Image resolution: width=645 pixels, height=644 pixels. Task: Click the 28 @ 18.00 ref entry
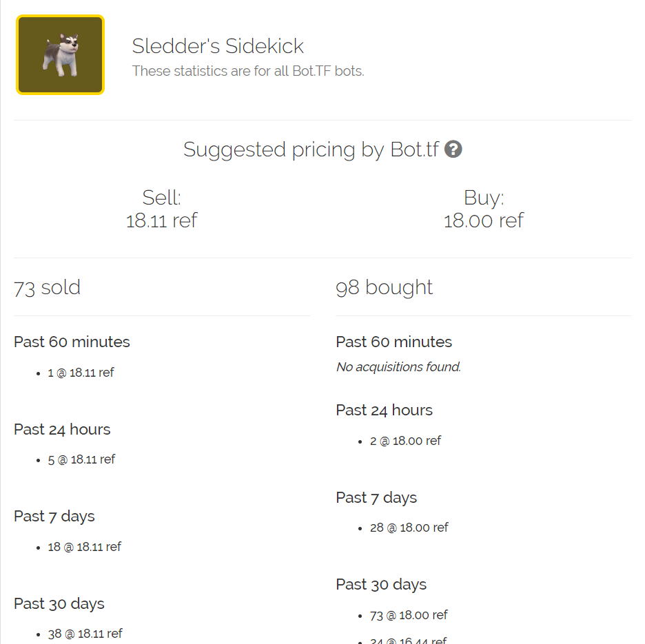(409, 528)
